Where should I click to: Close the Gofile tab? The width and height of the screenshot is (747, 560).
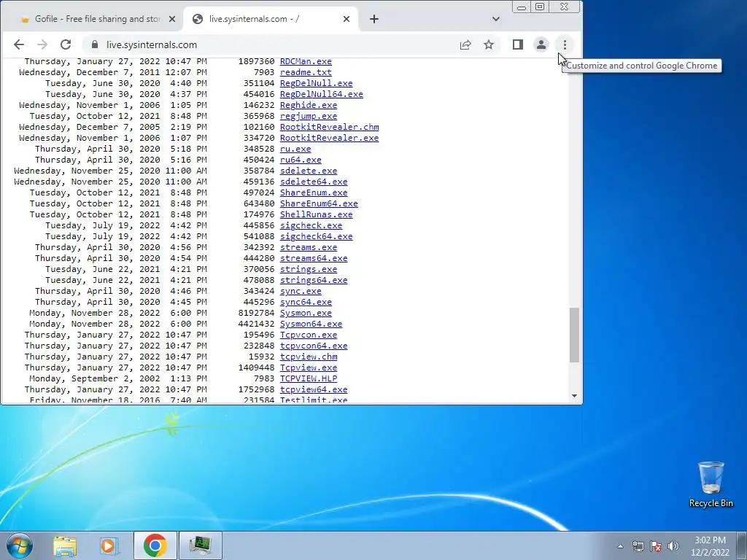coord(172,19)
